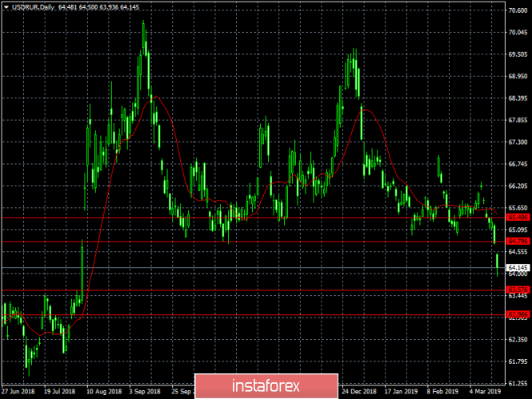
Task: Select the red 65.406 price level tag
Action: coord(518,217)
